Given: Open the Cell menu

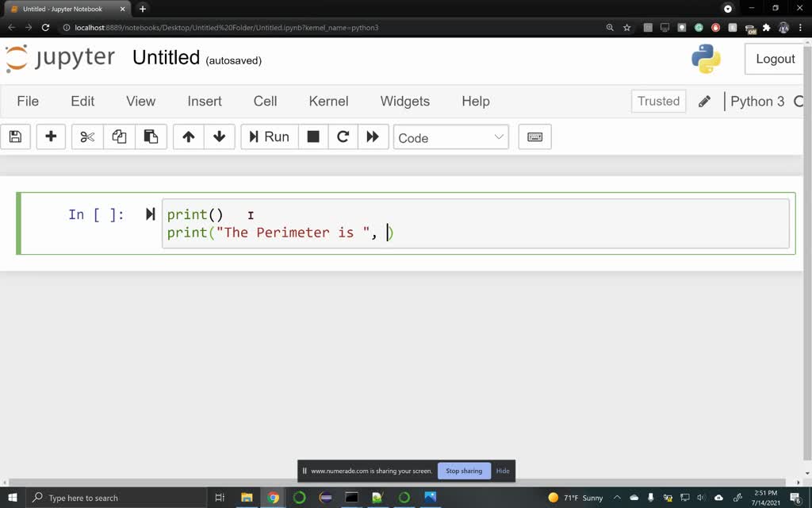Looking at the screenshot, I should click(x=265, y=101).
